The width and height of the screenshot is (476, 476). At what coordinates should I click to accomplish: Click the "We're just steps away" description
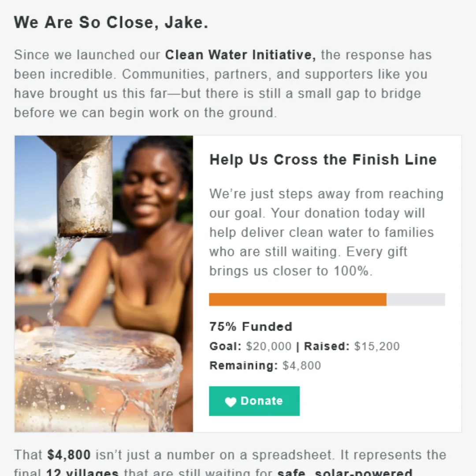(326, 232)
